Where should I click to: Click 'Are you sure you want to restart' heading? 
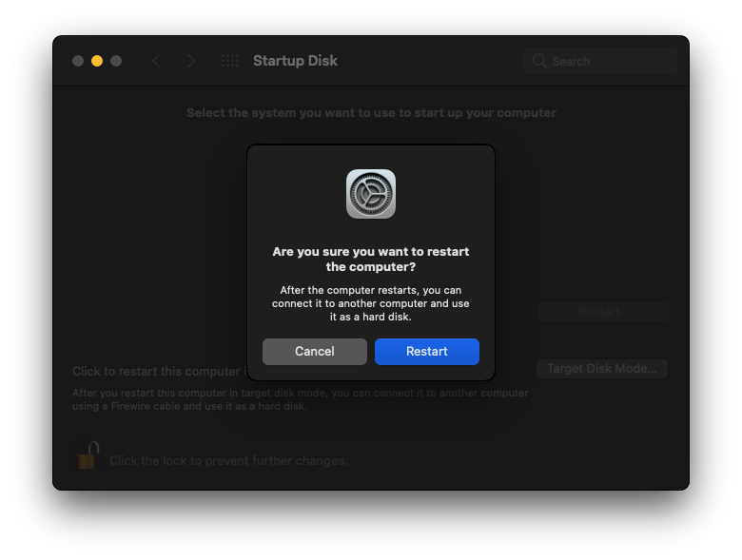click(371, 259)
